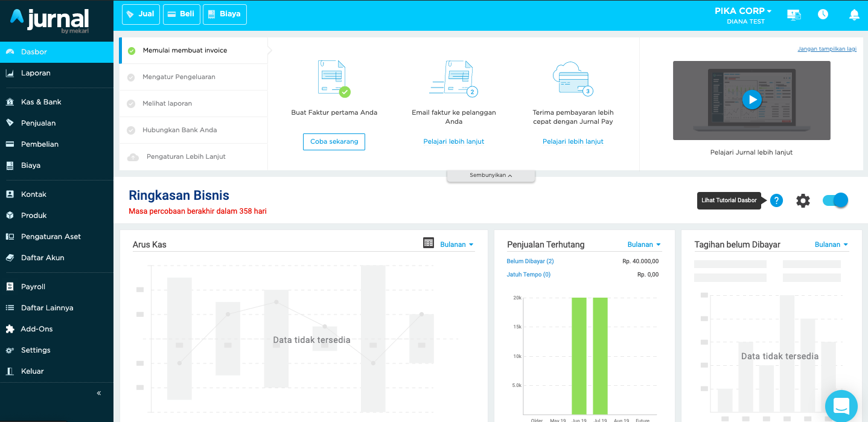Viewport: 868px width, 422px height.
Task: Click the Coba sekarang button
Action: 334,141
